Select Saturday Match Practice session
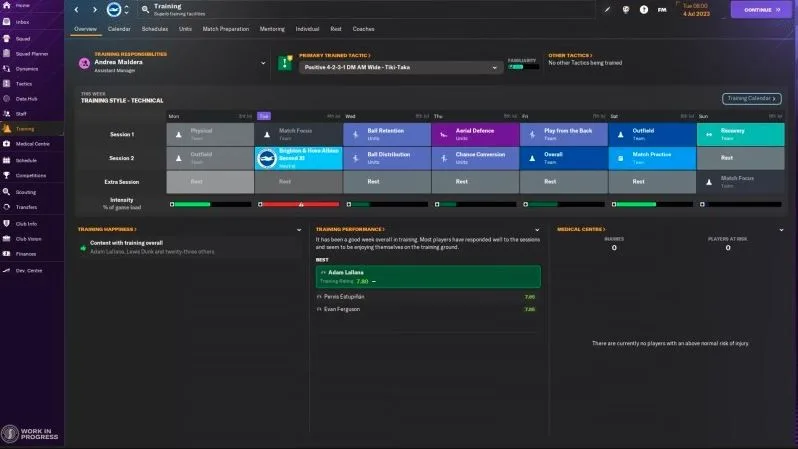 tap(652, 158)
